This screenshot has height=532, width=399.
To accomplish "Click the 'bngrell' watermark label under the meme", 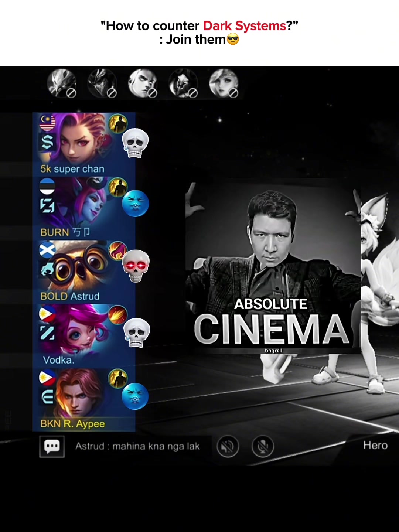I will 273,351.
